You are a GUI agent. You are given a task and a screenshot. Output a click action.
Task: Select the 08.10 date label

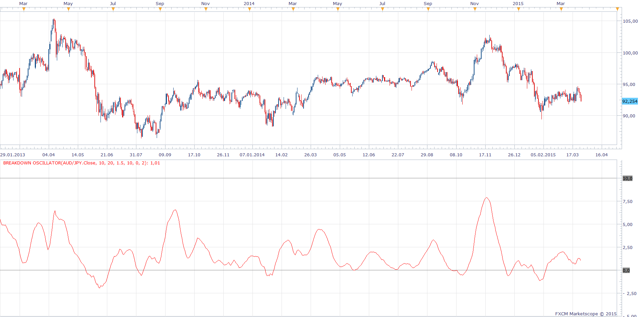pos(456,155)
